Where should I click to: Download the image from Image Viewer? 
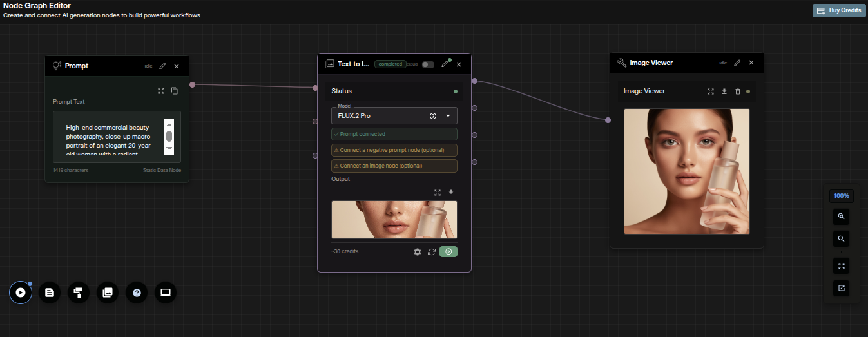tap(724, 91)
